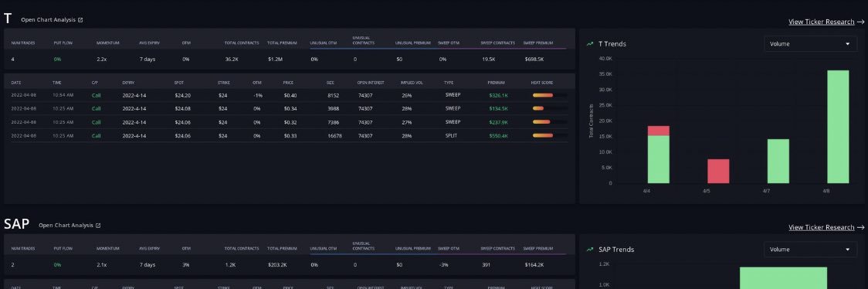Image resolution: width=868 pixels, height=289 pixels.
Task: Sort T trades by the IMPLIED VOL column header
Action: [412, 83]
